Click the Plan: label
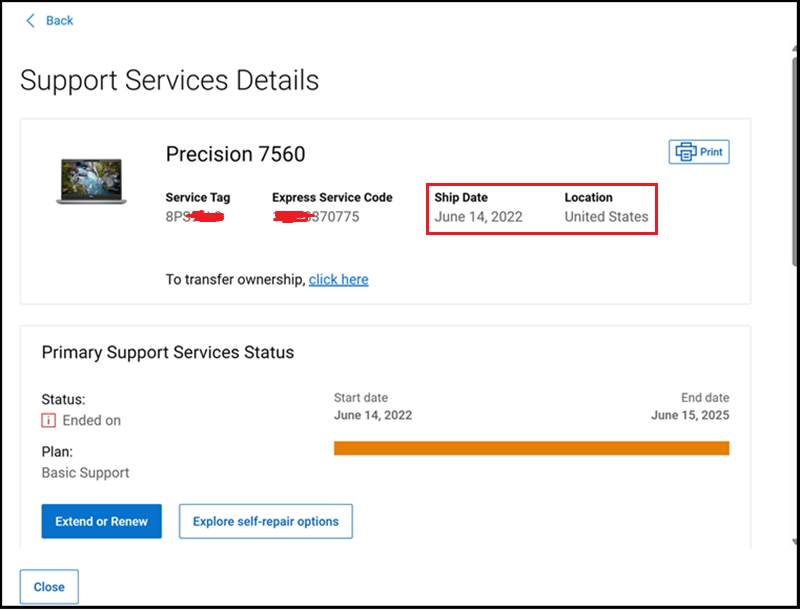Screen dimensions: 800x610 point(57,452)
